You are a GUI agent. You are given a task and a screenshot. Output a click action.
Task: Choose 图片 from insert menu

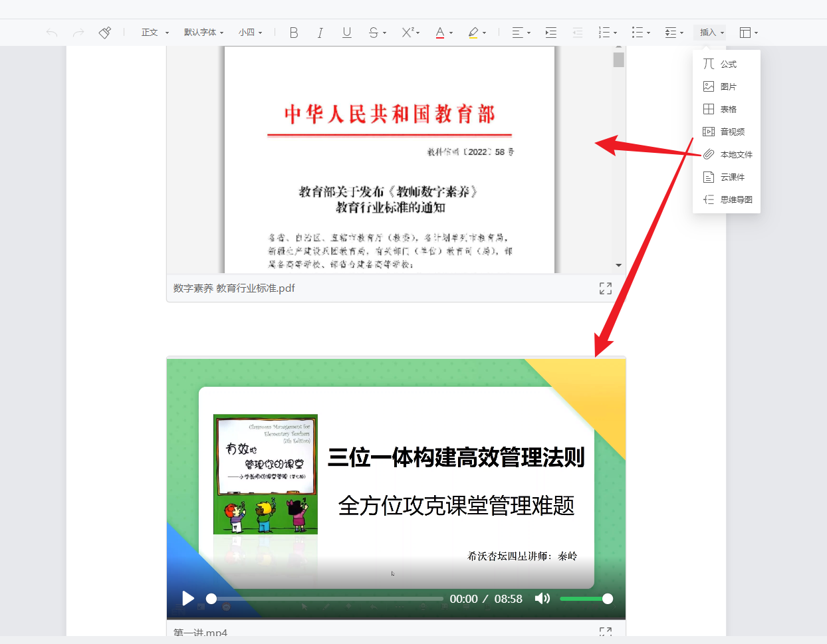pos(727,86)
